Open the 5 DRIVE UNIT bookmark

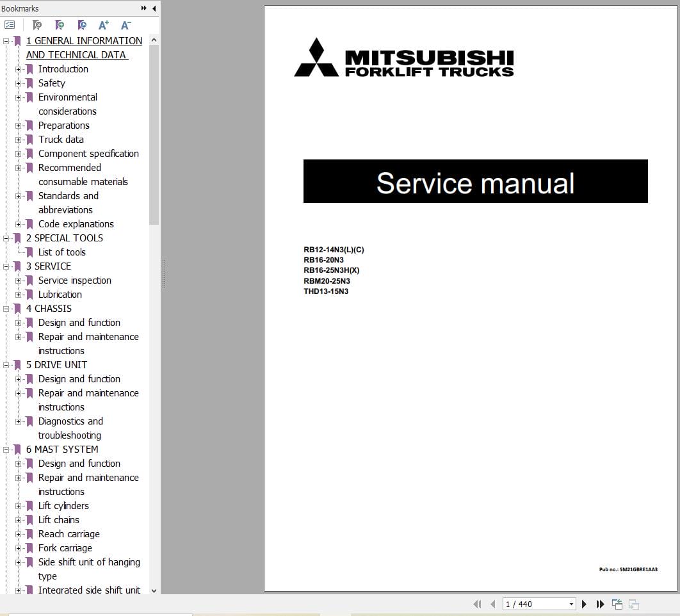point(56,365)
